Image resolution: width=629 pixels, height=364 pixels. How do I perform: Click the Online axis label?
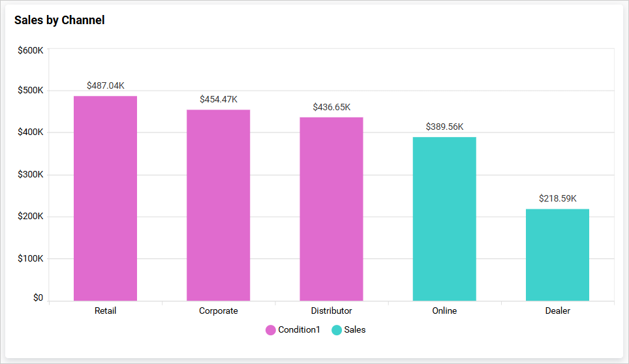(444, 311)
